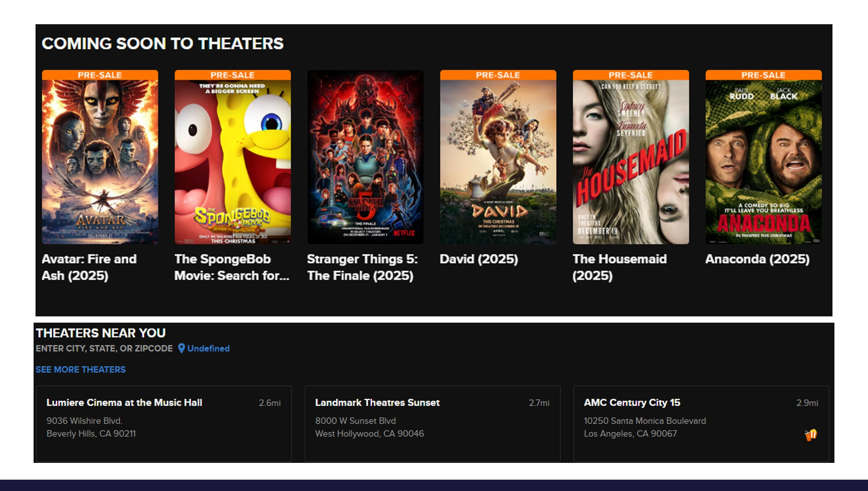Open The SpongeBob Movie poster
The image size is (868, 491).
pos(233,162)
